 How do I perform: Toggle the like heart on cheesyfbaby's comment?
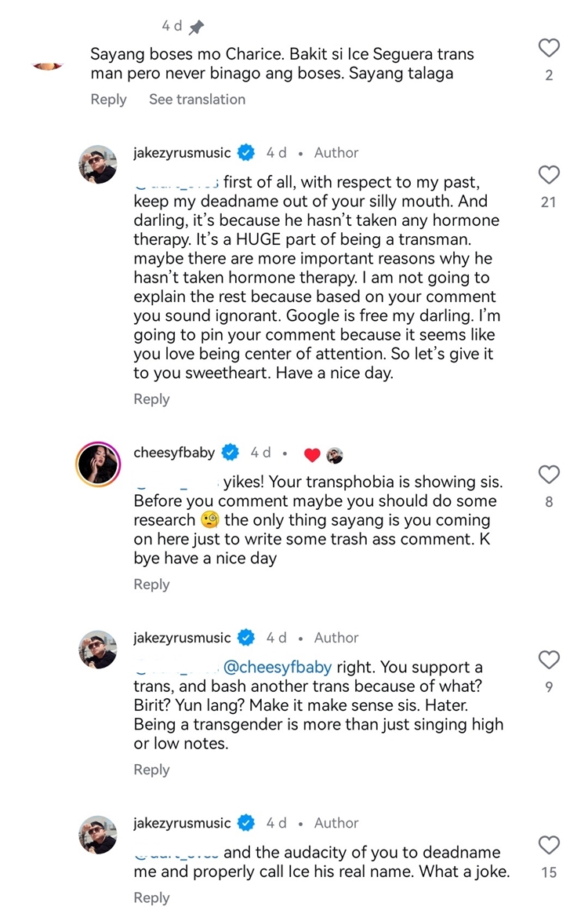[x=549, y=475]
